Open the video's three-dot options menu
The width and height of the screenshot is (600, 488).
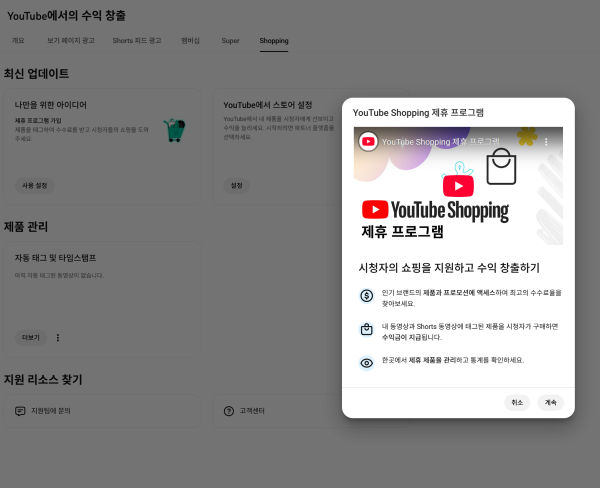(x=546, y=142)
